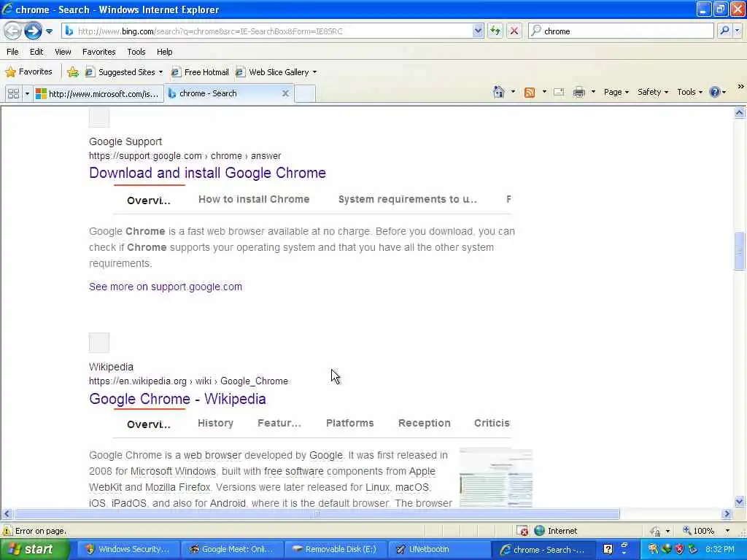View RSS feeds icon in command bar

(x=530, y=92)
